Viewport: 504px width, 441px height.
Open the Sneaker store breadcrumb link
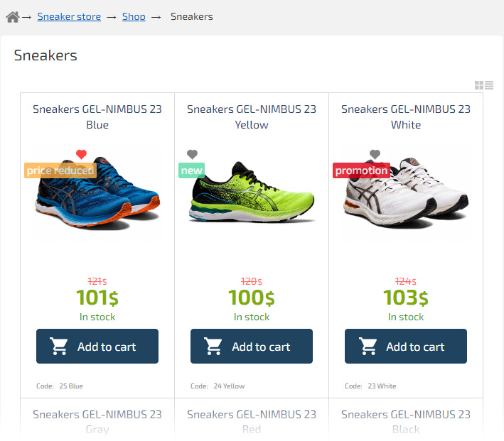pos(69,16)
